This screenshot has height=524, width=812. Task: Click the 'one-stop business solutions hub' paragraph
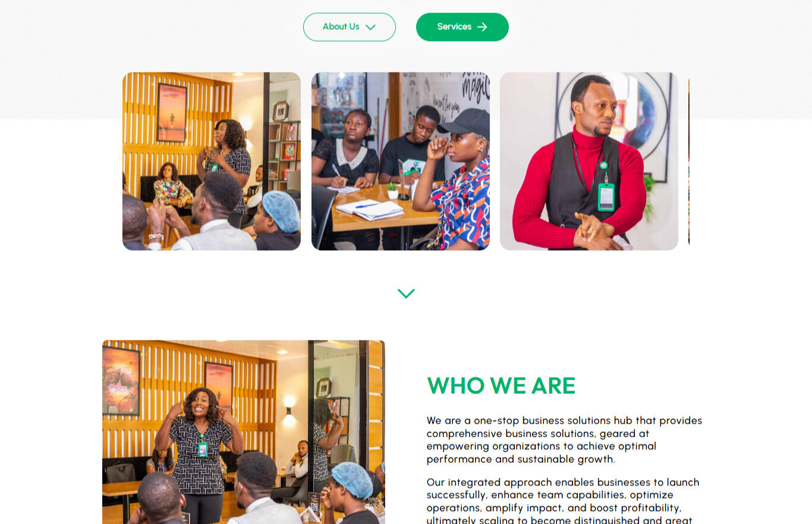565,440
